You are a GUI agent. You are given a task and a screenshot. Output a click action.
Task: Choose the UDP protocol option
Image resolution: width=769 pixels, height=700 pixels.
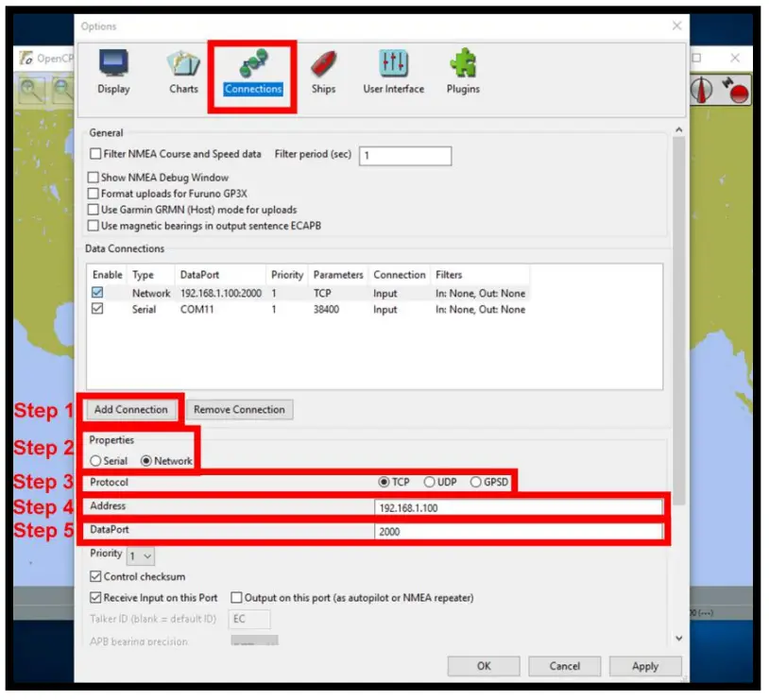(x=429, y=482)
